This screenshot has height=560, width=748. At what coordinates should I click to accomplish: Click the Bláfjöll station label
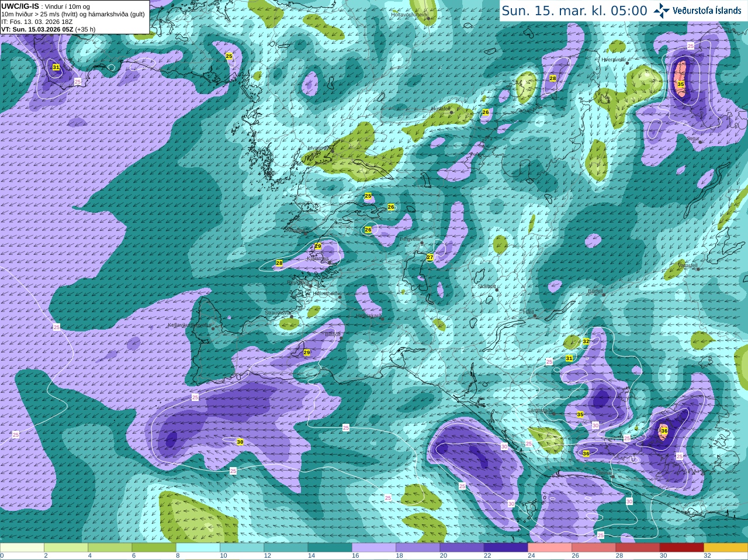[333, 334]
